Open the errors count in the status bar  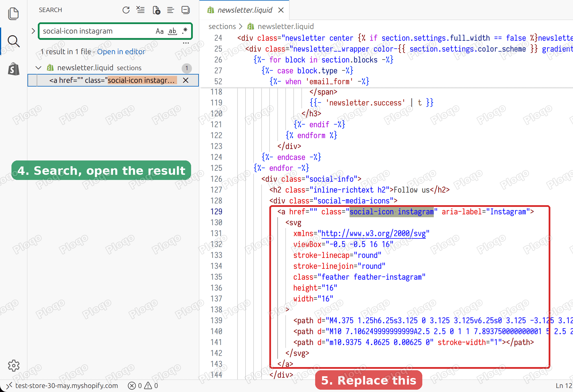coord(135,385)
